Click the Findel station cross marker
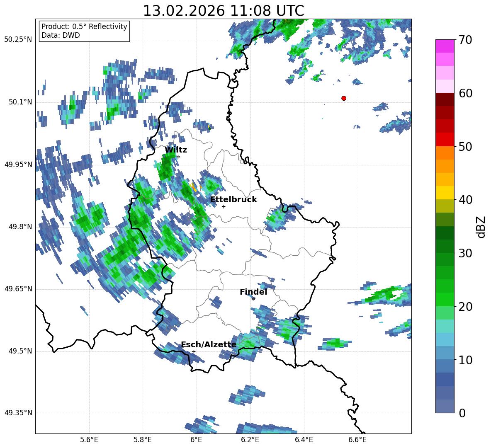The width and height of the screenshot is (491, 448). coord(253,299)
